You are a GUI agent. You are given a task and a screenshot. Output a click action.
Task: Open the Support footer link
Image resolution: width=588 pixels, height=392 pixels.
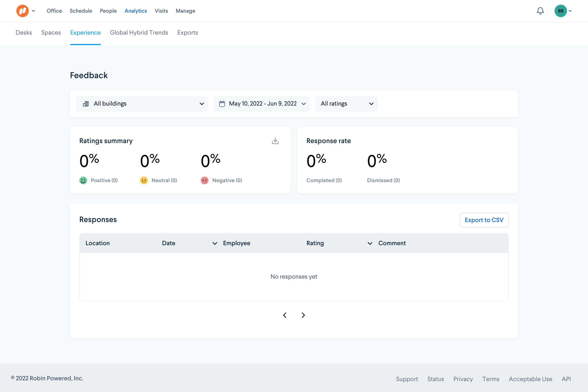click(x=407, y=379)
